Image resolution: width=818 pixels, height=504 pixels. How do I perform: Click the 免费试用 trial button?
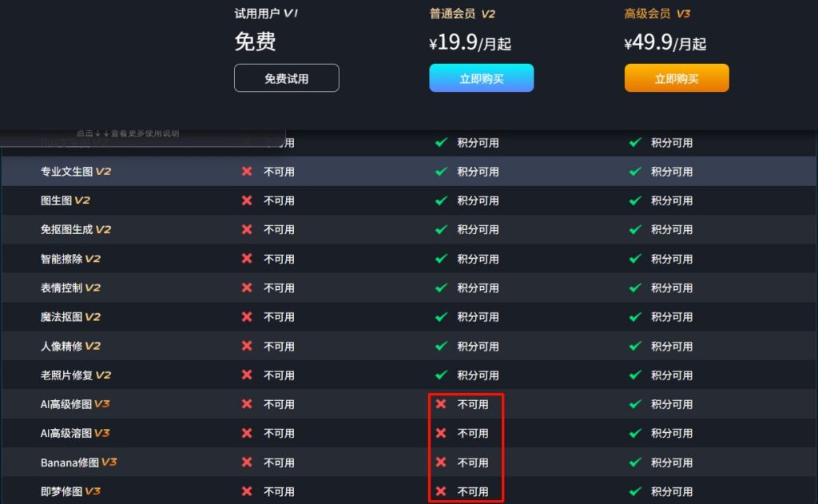coord(286,77)
